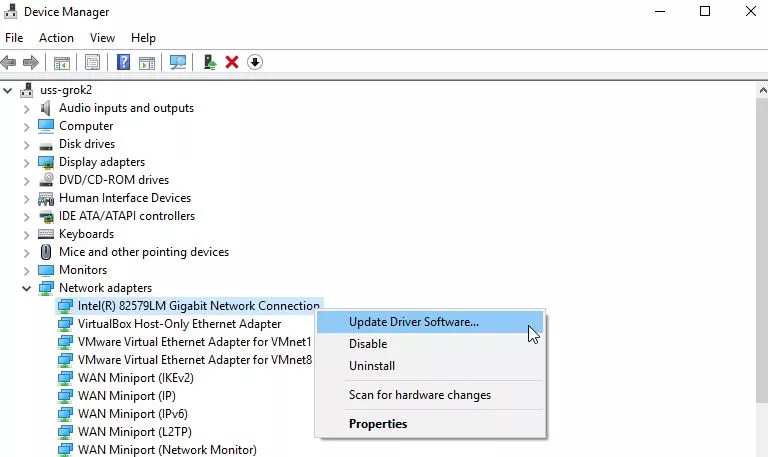Expand the Keyboards category
Screen dimensions: 768x457
(x=26, y=235)
